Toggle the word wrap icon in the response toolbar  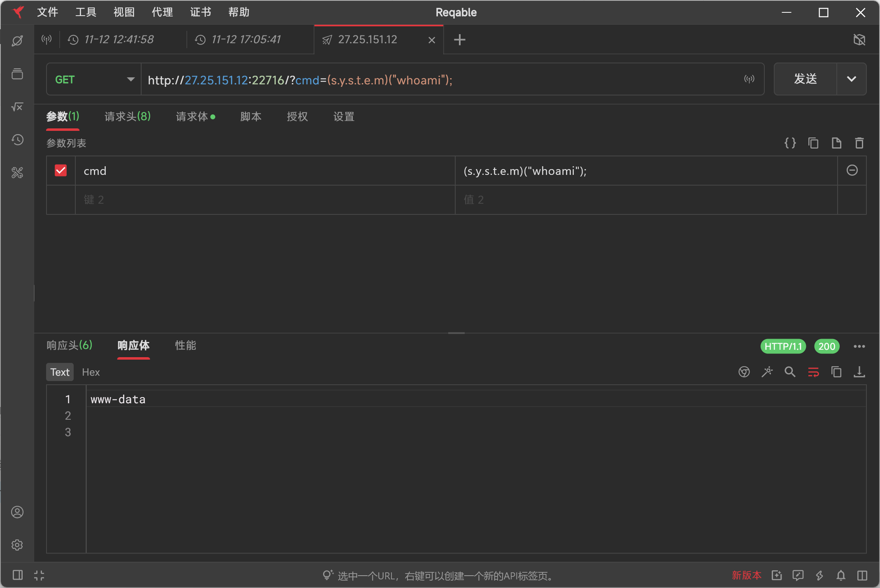pos(813,372)
